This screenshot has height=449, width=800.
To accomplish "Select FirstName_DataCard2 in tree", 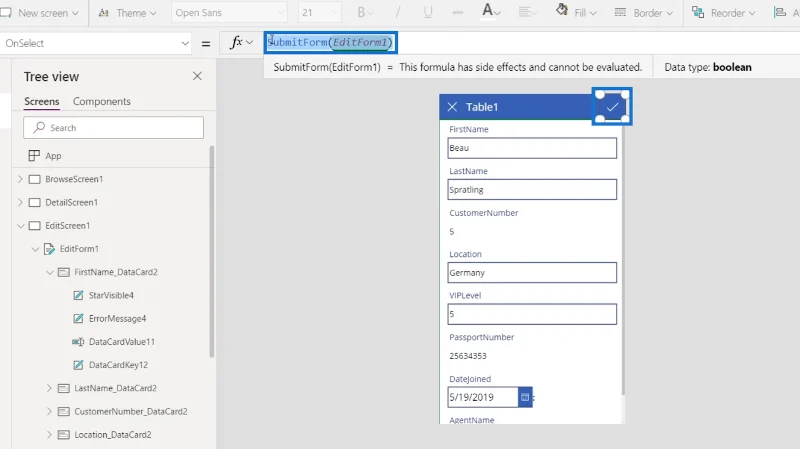I will point(116,272).
